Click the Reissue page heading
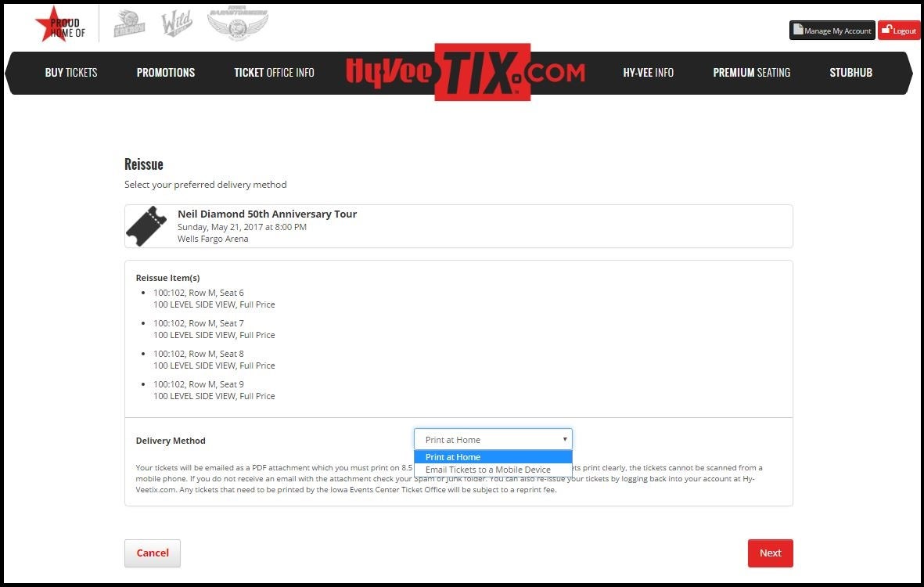Image resolution: width=924 pixels, height=587 pixels. coord(144,164)
